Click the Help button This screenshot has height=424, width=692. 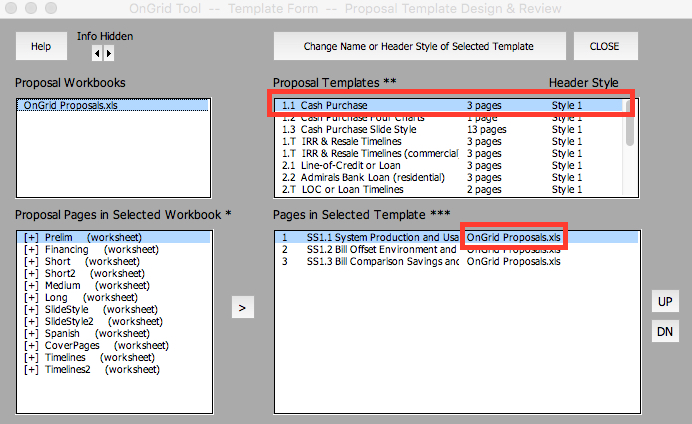coord(41,46)
